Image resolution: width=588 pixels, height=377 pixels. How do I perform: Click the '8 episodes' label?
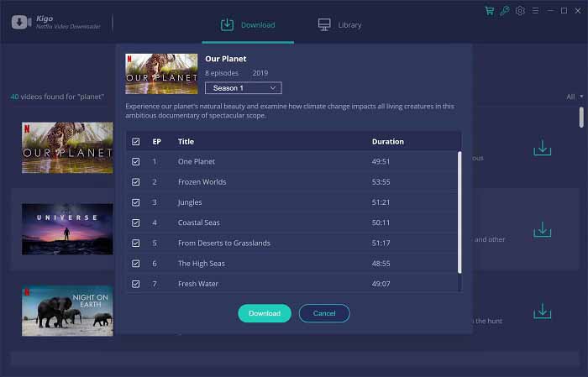point(222,73)
